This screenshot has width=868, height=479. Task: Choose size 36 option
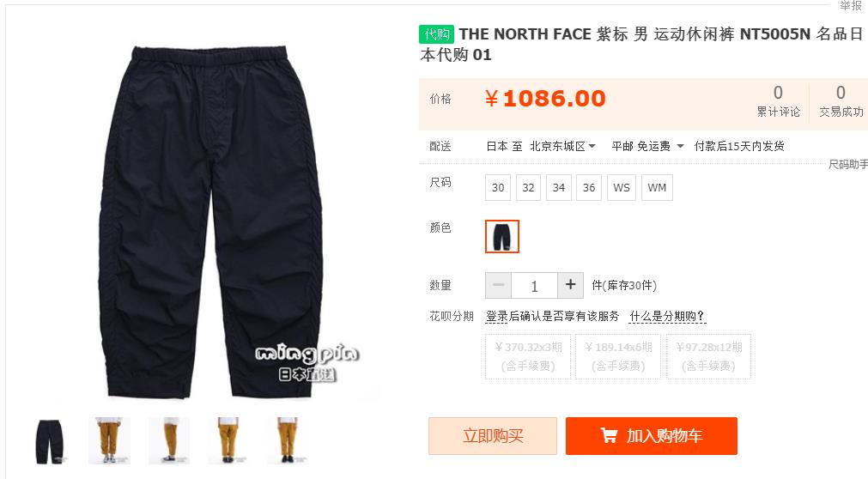589,188
